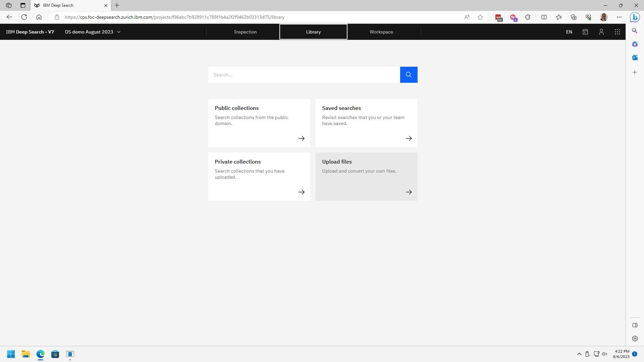The width and height of the screenshot is (644, 362).
Task: Open browser Extensions puzzle icon
Action: point(528,17)
